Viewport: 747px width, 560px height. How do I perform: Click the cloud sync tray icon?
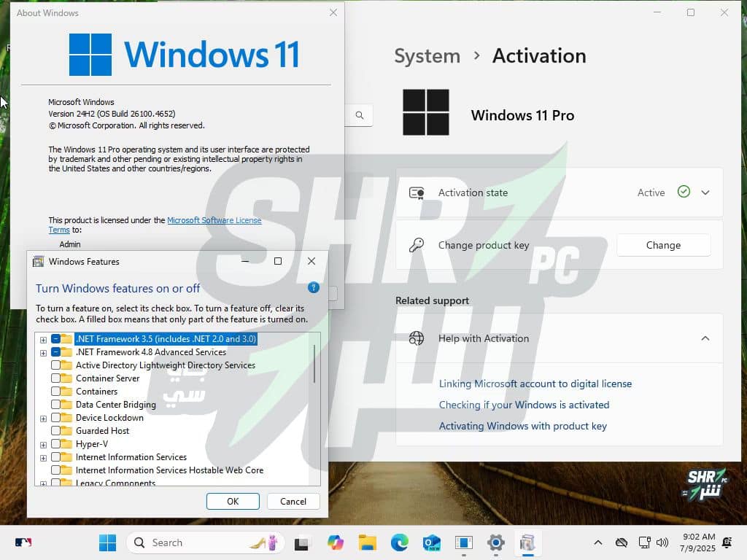point(622,542)
